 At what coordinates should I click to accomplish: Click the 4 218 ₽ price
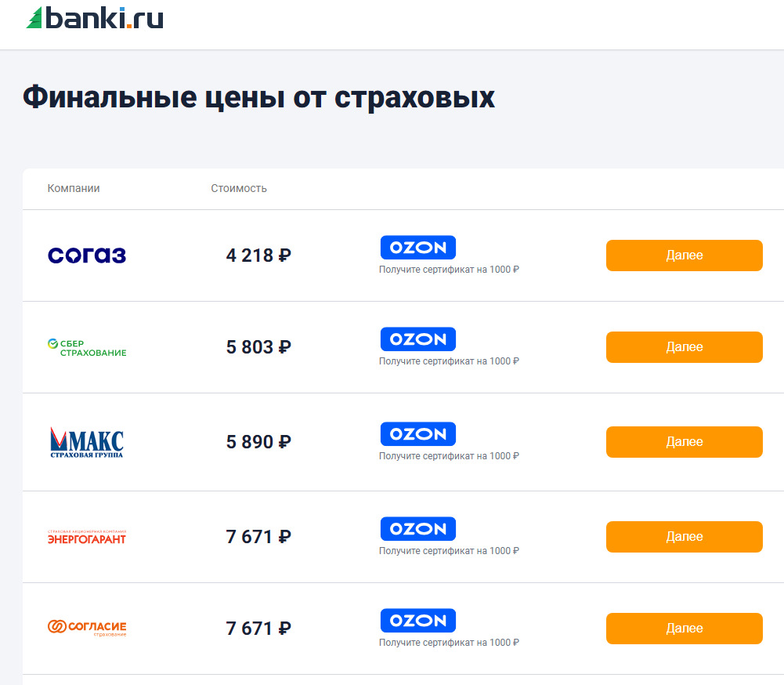(x=258, y=256)
